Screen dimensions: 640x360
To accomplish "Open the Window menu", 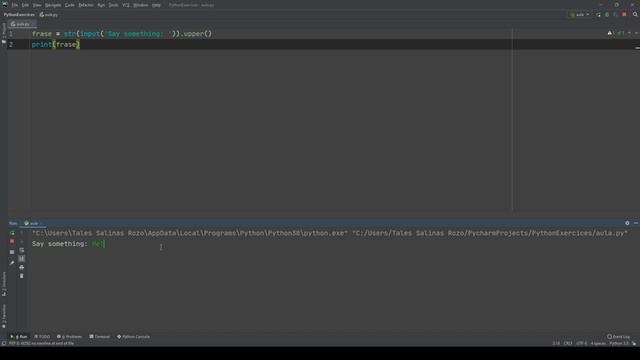I will (141, 5).
